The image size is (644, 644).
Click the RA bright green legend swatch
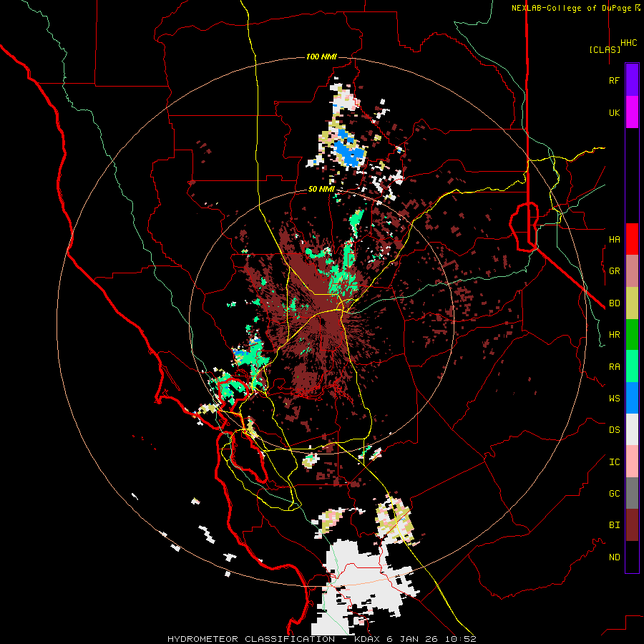[632, 366]
